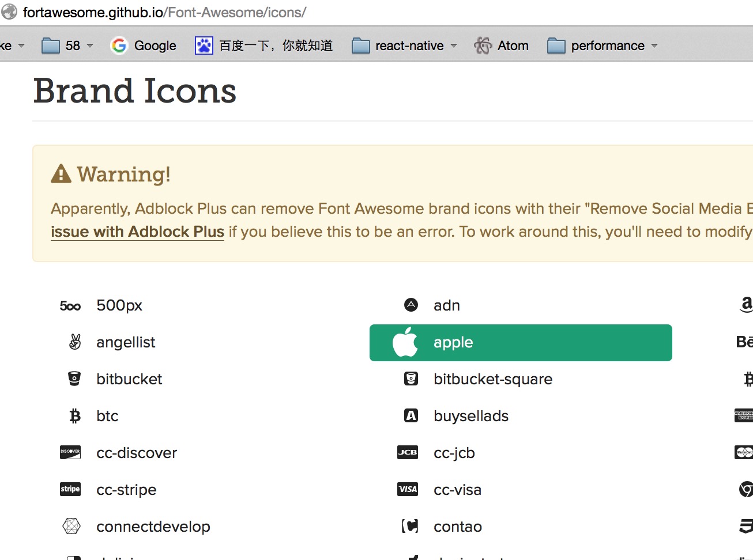This screenshot has height=560, width=753.
Task: Open the cc-visa link
Action: pos(458,490)
